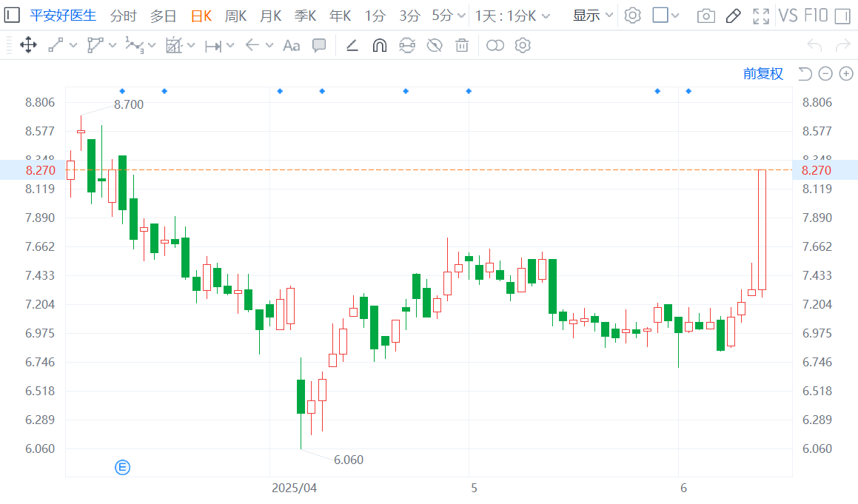Click the first blue diamond event marker
Viewport: 858px width, 504px height.
click(122, 91)
